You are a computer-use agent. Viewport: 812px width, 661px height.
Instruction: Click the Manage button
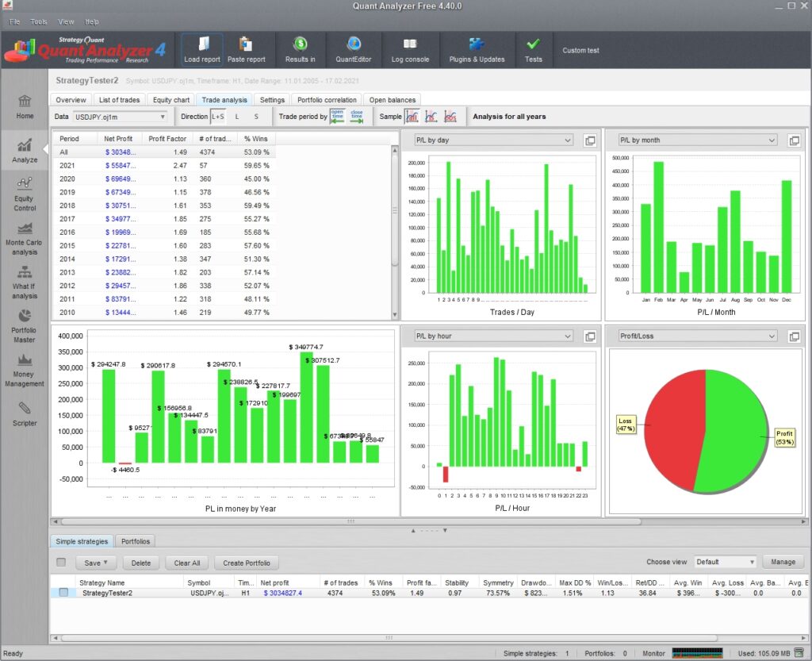(x=783, y=562)
